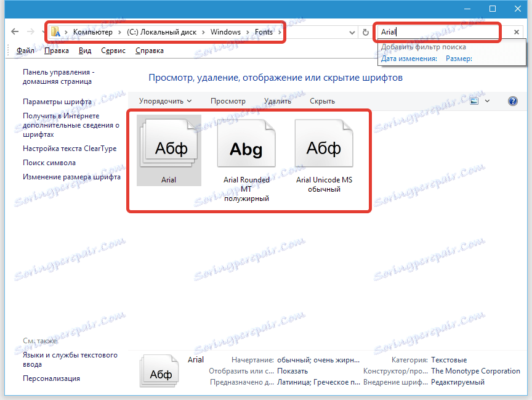Click Скрыть to hide the font
The image size is (532, 400).
(322, 101)
